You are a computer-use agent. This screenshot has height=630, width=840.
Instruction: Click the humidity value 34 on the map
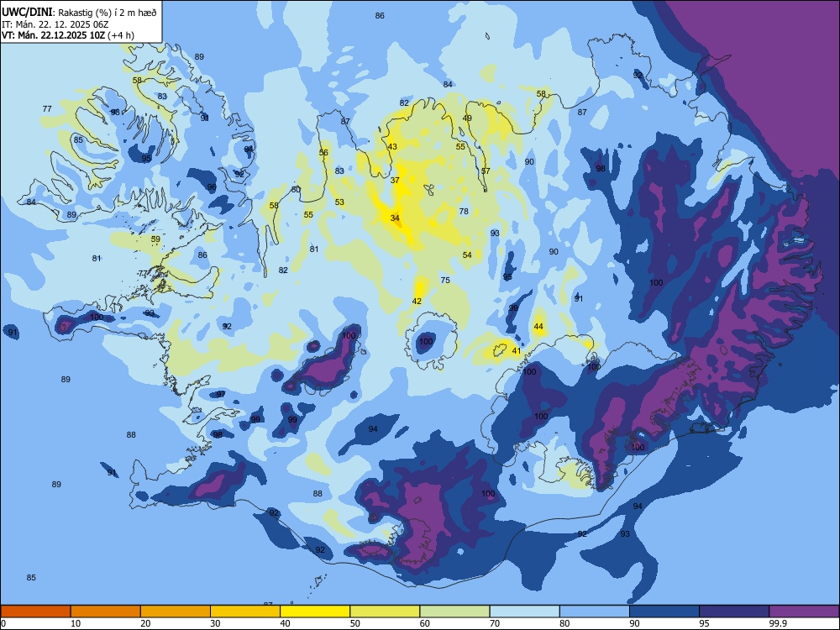coord(395,218)
